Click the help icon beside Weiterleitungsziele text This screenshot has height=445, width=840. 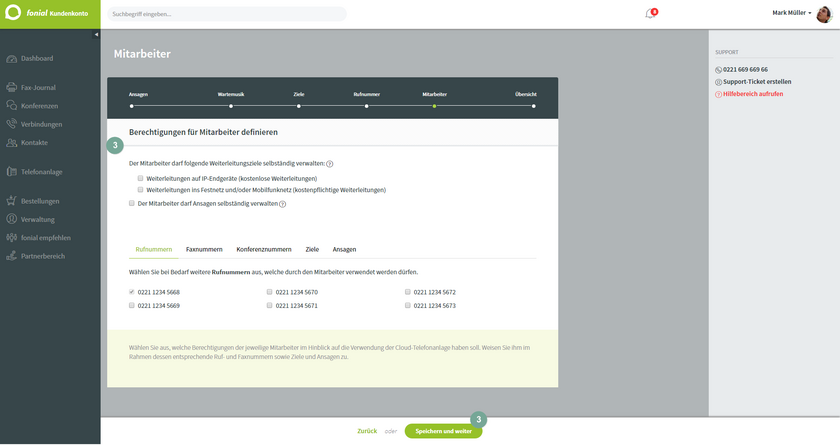pyautogui.click(x=330, y=163)
